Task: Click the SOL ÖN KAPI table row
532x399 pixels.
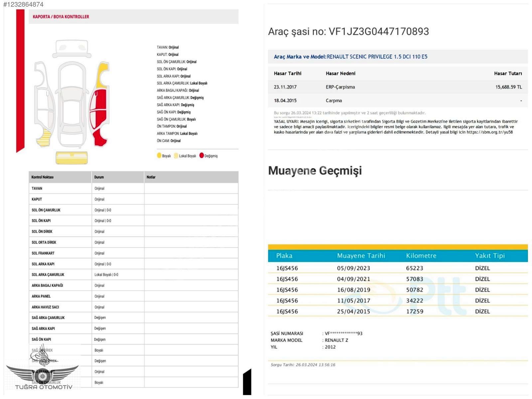Action: (x=134, y=221)
